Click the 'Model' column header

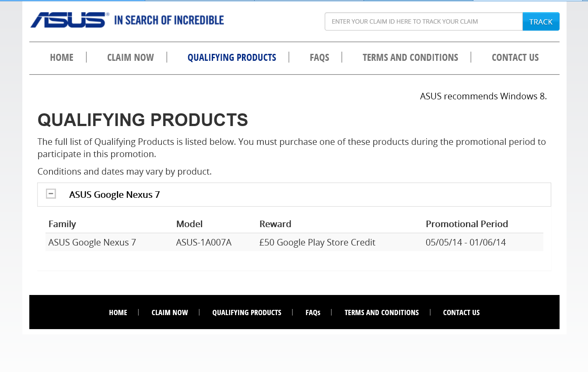pyautogui.click(x=189, y=224)
